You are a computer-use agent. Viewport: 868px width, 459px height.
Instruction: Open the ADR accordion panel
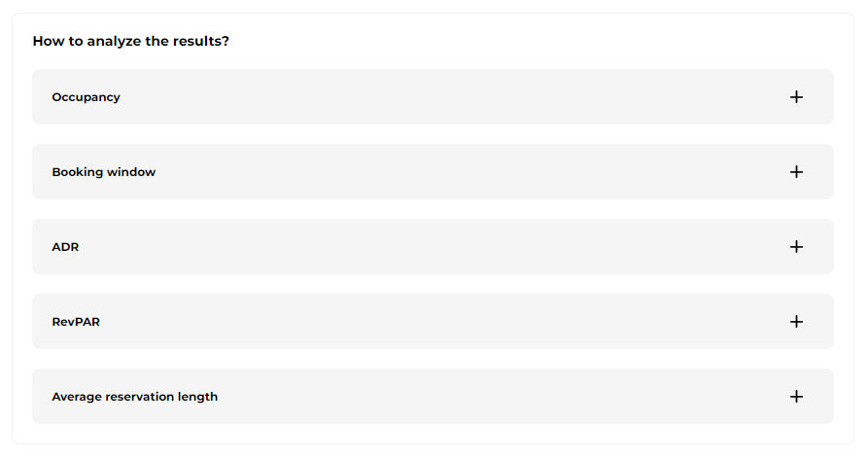click(433, 246)
